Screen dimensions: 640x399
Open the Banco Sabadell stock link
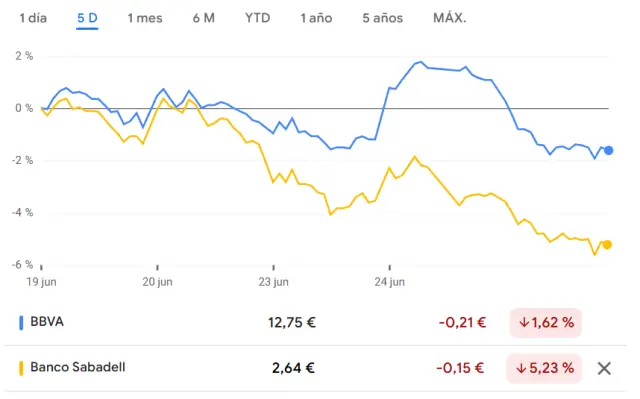tap(78, 367)
